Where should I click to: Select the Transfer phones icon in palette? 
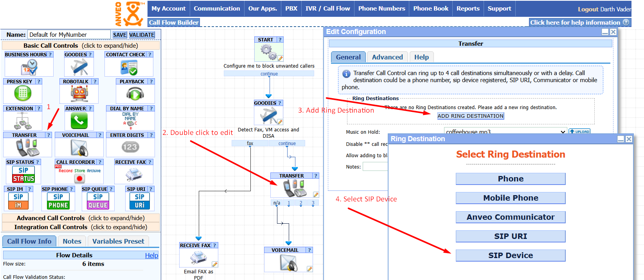point(27,148)
